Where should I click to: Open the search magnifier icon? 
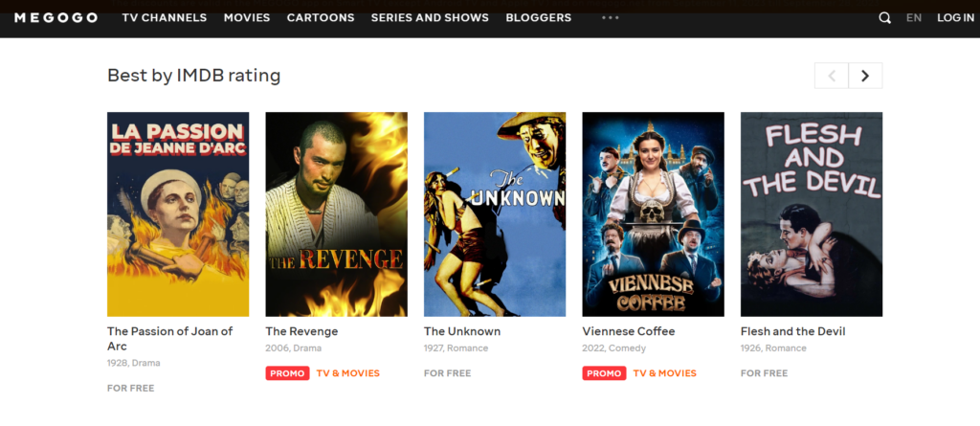tap(884, 18)
